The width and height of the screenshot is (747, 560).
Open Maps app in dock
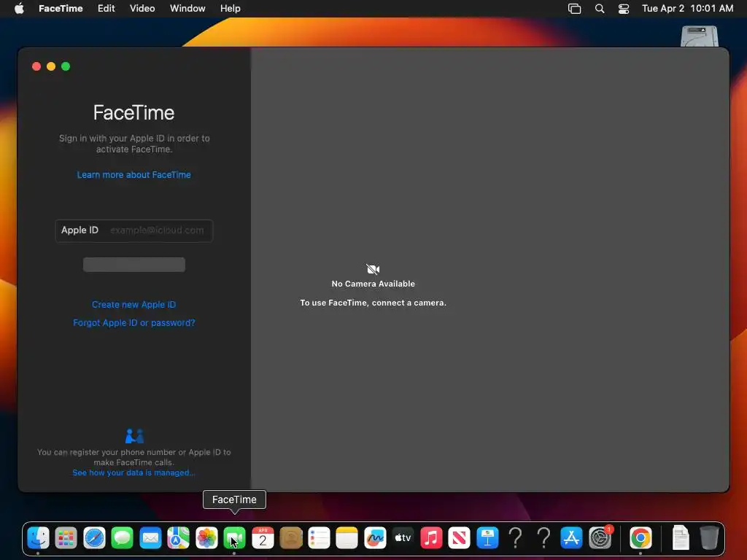179,538
